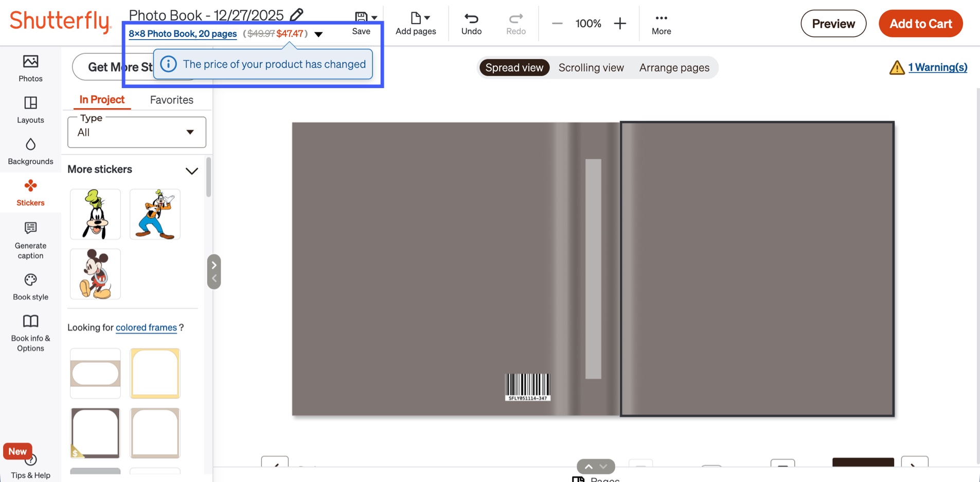
Task: Open Book info & Options
Action: coord(30,333)
